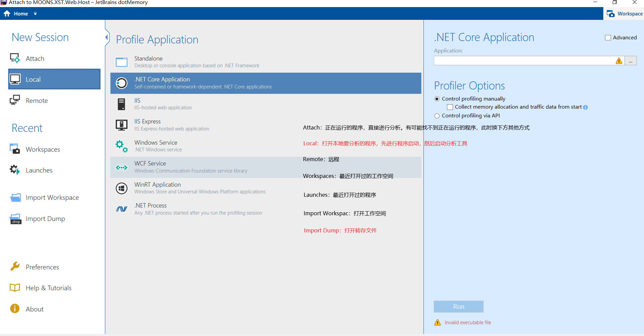Viewport: 644px width, 336px height.
Task: Choose Import Workspace
Action: (54, 197)
